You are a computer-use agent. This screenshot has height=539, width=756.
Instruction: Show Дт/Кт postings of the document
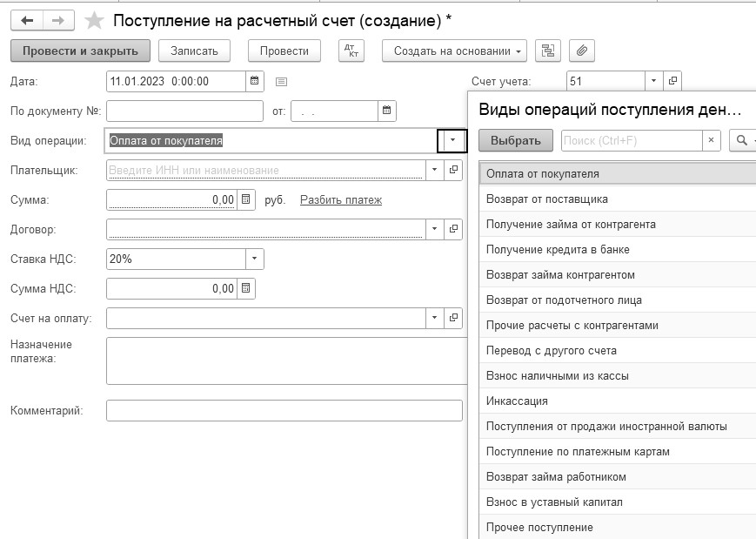click(351, 51)
